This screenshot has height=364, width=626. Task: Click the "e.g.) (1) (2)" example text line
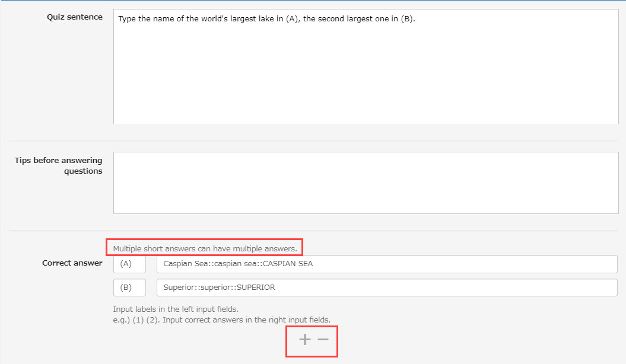point(221,320)
